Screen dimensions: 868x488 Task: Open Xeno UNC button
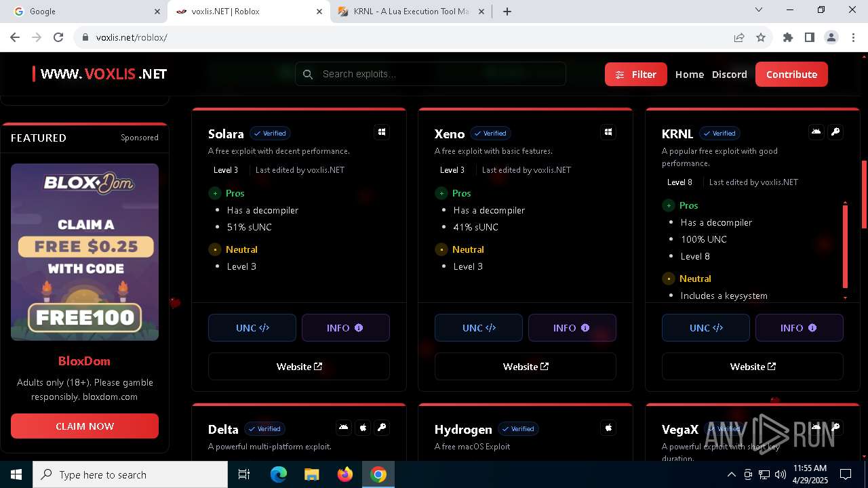tap(479, 327)
